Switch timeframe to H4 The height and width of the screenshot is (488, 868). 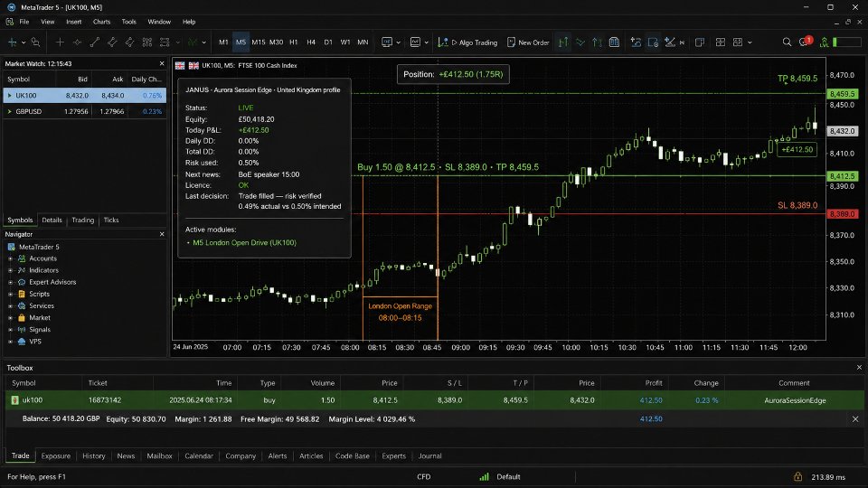point(311,42)
